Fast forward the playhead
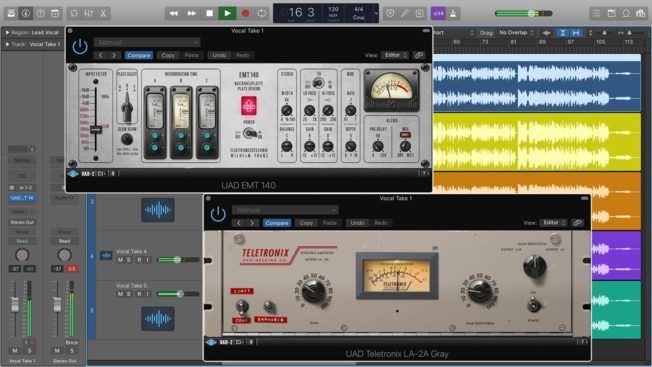This screenshot has height=367, width=652. coord(192,13)
